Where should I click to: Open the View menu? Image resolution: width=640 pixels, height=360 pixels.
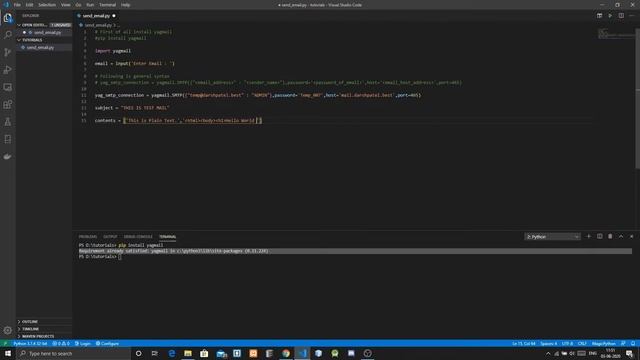pyautogui.click(x=66, y=5)
